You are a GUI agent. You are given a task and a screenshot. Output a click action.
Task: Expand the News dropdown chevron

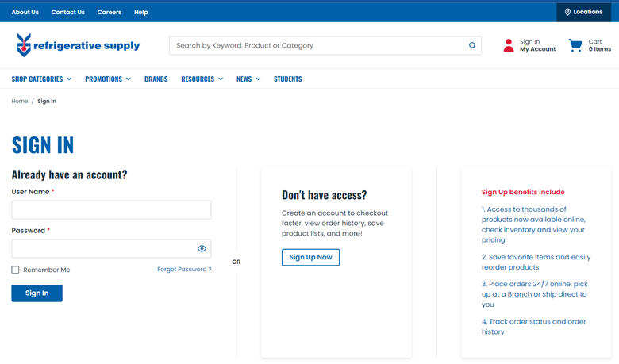click(x=258, y=79)
